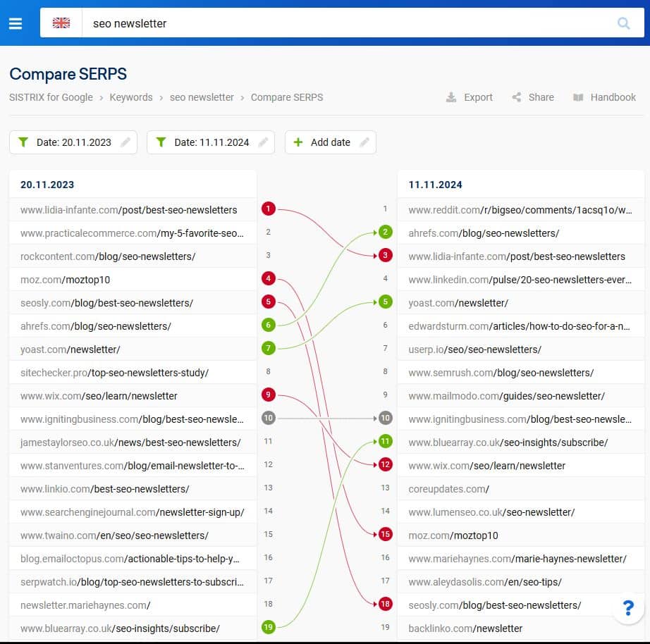650x644 pixels.
Task: Open the Date 20.11.2023 filter
Action: click(x=73, y=142)
